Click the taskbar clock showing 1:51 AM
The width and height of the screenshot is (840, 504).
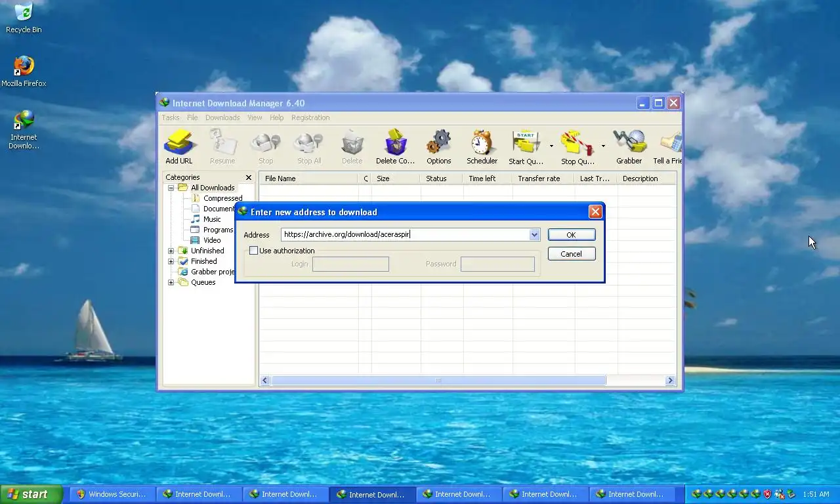pos(816,494)
